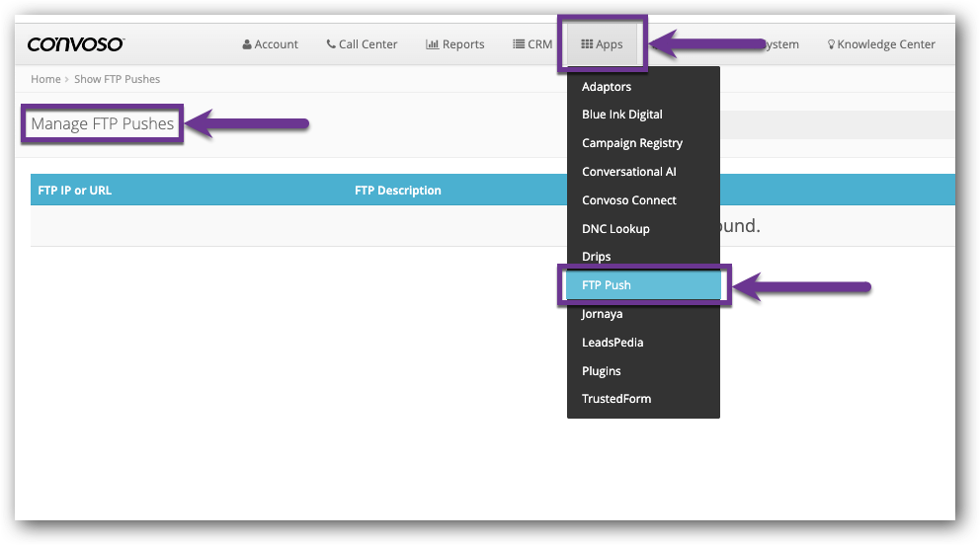Click the Show FTP Pushes breadcrumb
The width and height of the screenshot is (980, 545).
(117, 79)
